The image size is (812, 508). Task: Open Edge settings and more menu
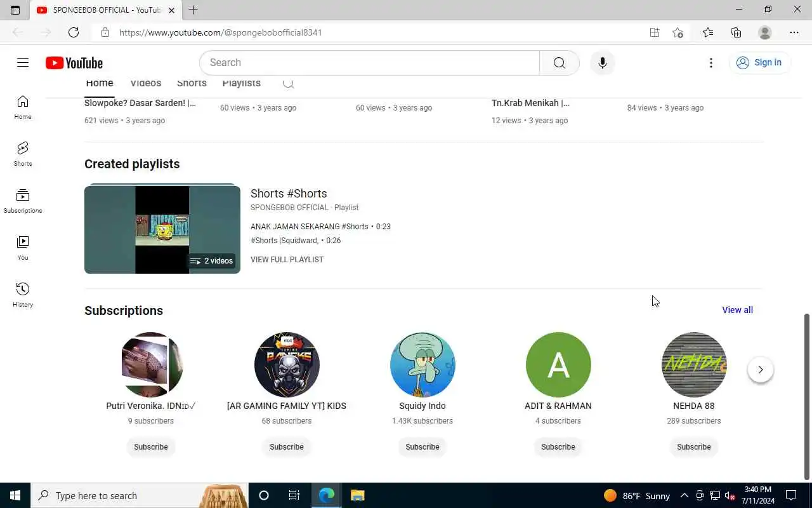(794, 32)
